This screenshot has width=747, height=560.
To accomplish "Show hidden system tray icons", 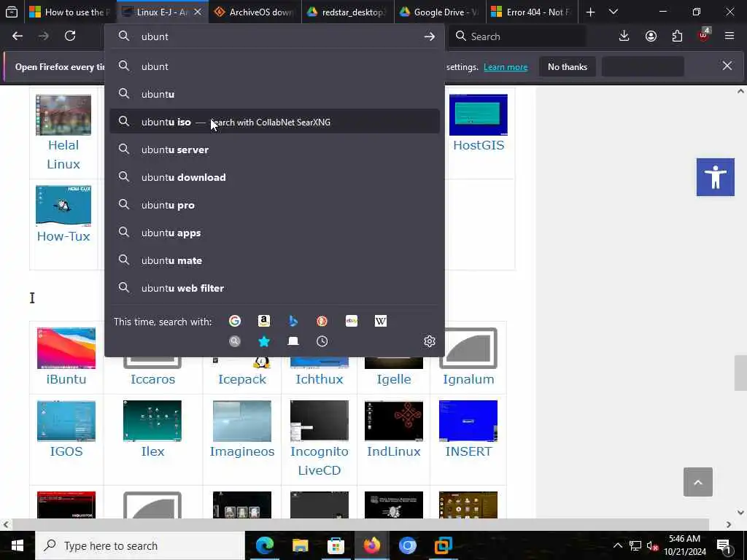I will [x=617, y=545].
